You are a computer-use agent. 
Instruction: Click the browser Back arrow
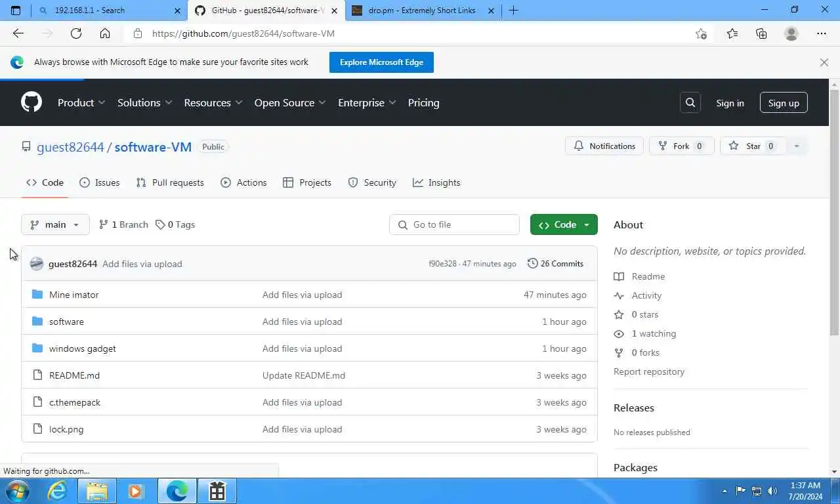point(18,33)
